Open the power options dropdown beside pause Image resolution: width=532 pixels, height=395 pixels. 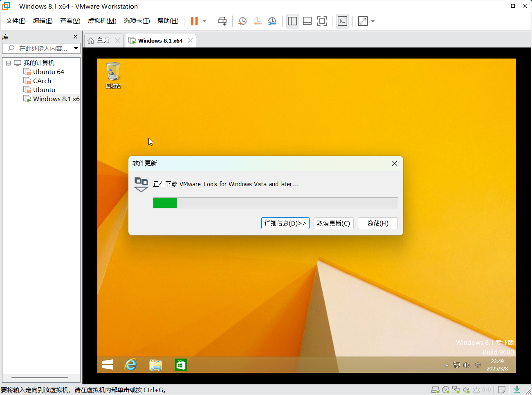tap(204, 21)
